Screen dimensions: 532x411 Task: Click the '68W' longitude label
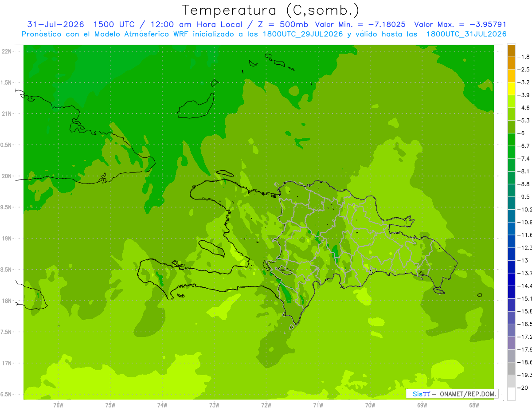[x=474, y=405]
